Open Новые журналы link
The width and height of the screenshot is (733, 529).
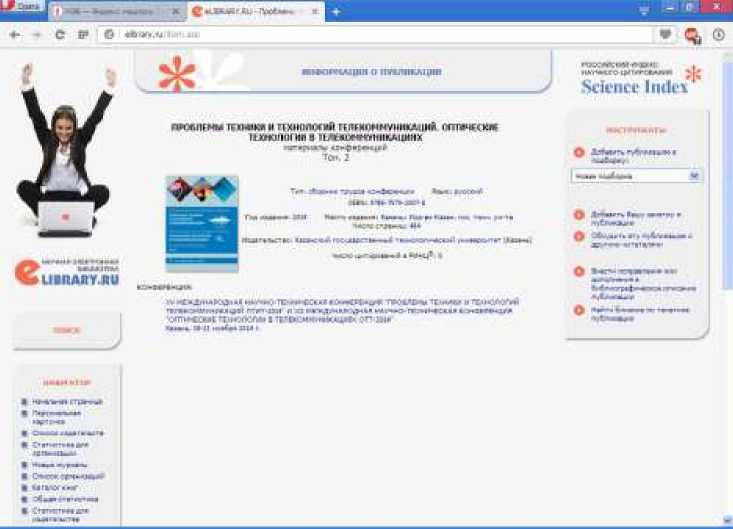(59, 465)
